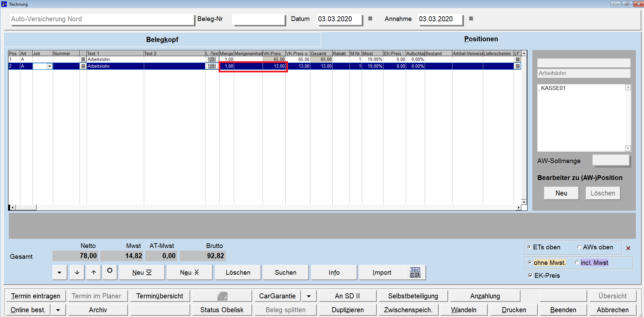Insert new position above with second Neu button
Screen dimensions: 644x317
click(190, 272)
